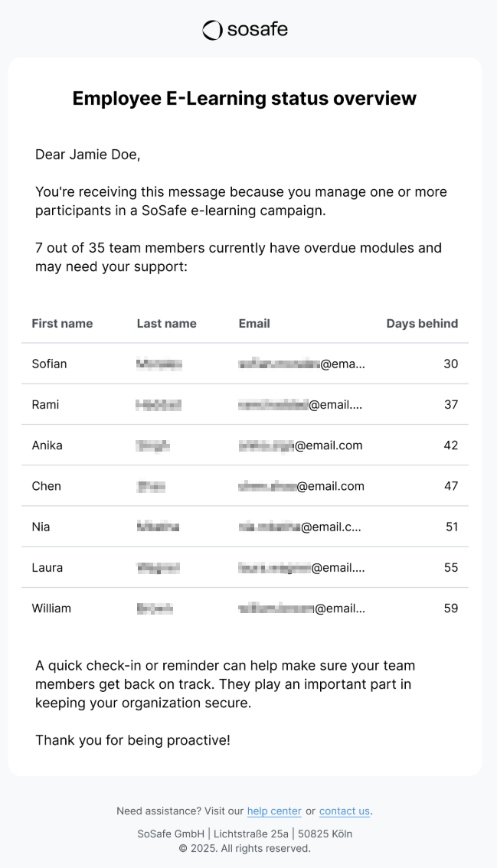497x868 pixels.
Task: Select Sofian's first name cell
Action: click(49, 364)
